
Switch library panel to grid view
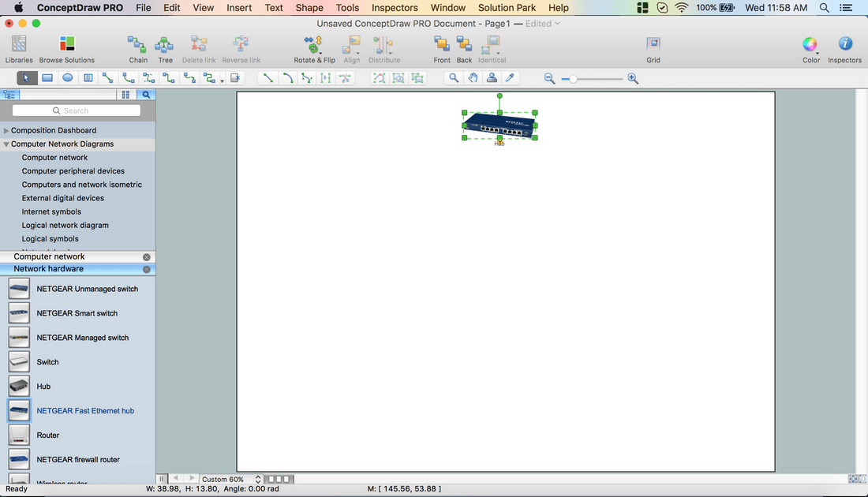tap(125, 95)
